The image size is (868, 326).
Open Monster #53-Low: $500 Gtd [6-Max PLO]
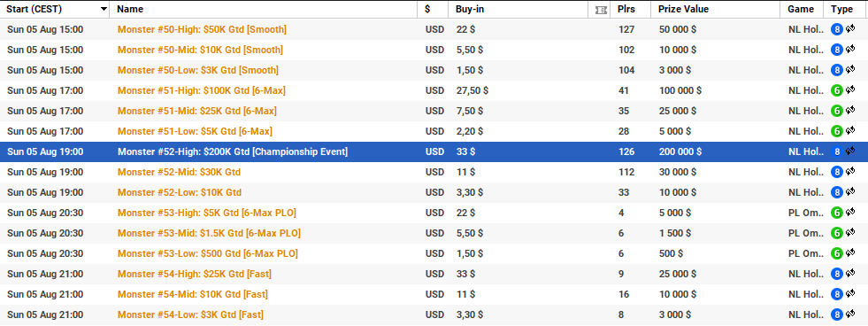[208, 253]
